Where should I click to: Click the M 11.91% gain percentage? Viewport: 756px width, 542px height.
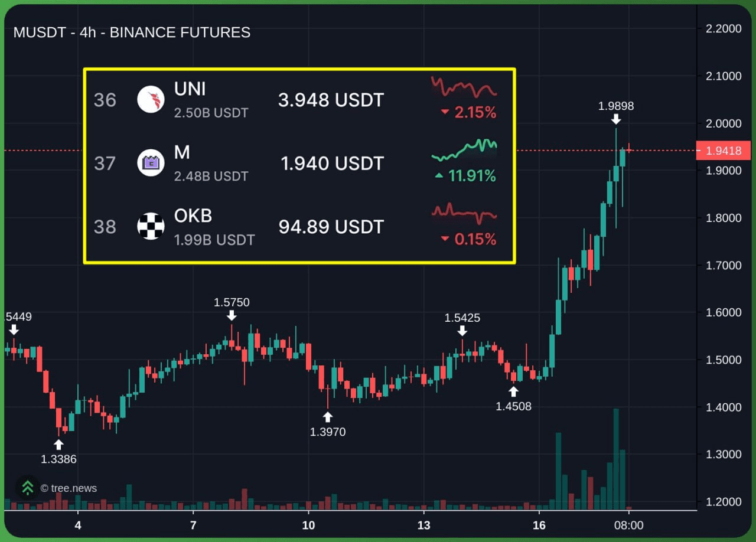click(x=465, y=176)
